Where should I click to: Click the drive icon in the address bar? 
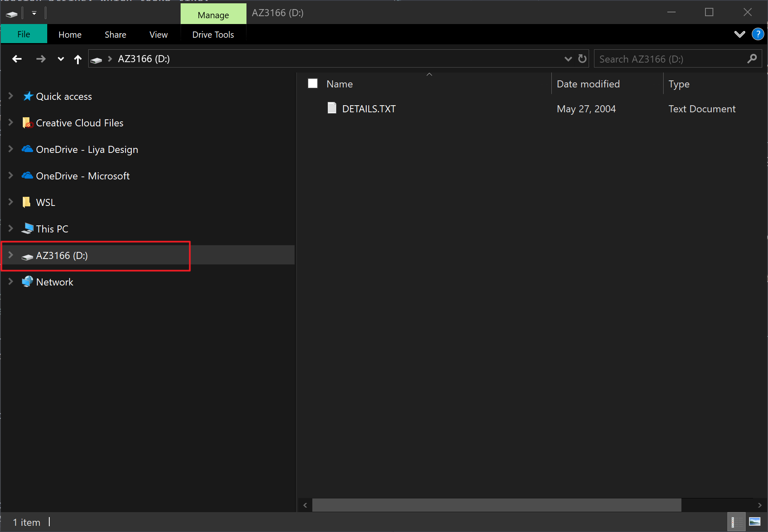point(96,60)
